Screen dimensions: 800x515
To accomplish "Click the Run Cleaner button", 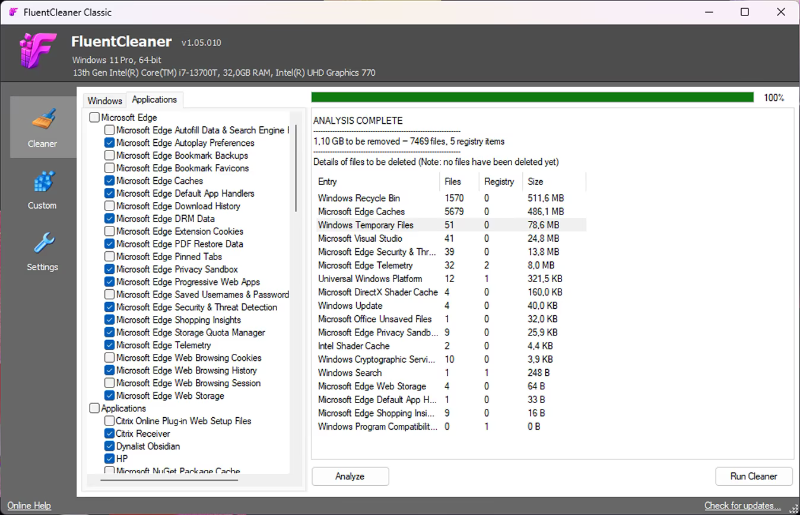I will tap(754, 476).
